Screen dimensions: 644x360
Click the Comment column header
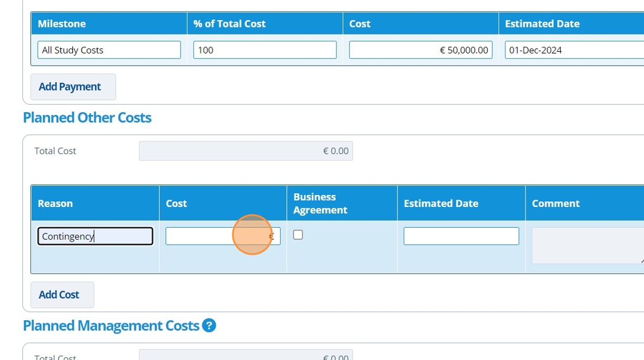pos(555,204)
